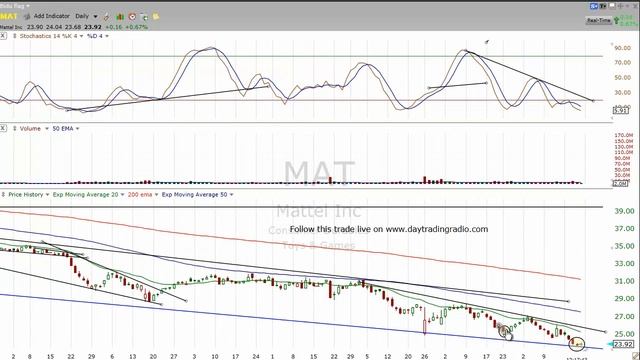Viewport: 640px width, 360px height.
Task: Open the Exp Moving Average 50 dropdown
Action: pos(198,194)
